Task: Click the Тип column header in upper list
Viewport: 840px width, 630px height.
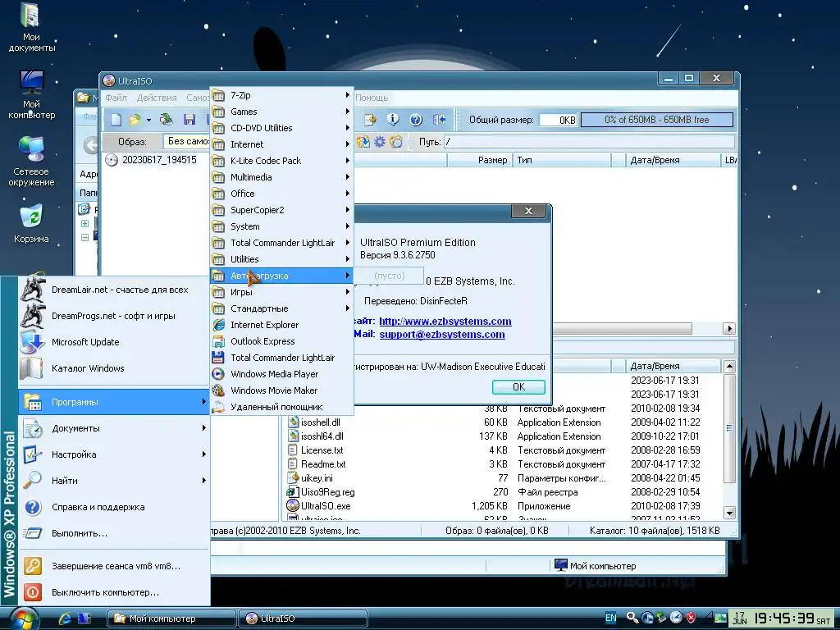Action: (x=561, y=160)
